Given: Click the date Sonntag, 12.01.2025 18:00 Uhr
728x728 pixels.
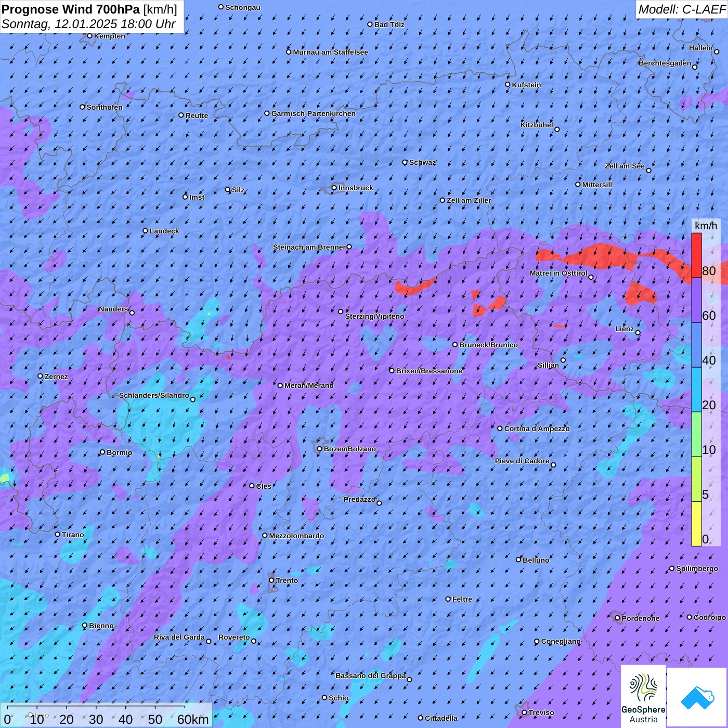Looking at the screenshot, I should pos(88,24).
